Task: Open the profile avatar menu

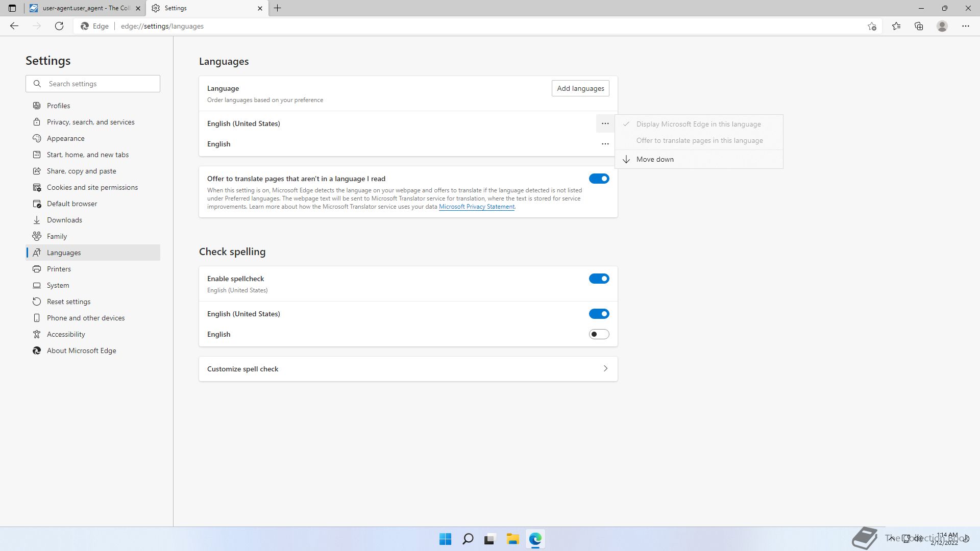Action: coord(942,26)
